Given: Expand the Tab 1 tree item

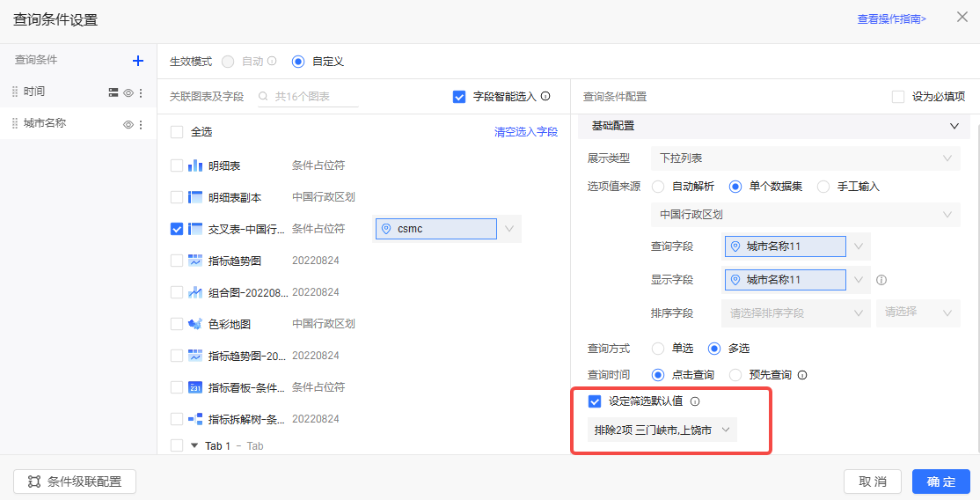Looking at the screenshot, I should (194, 446).
